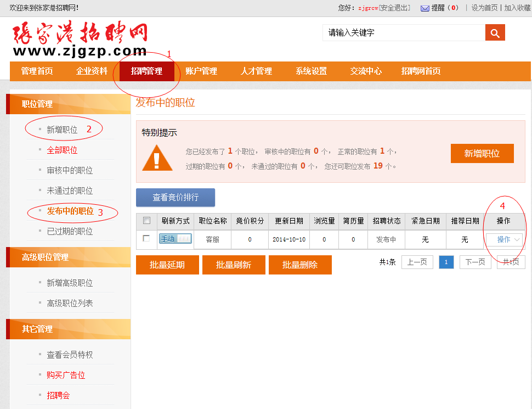Click the 刷新方式 column header

tap(176, 221)
